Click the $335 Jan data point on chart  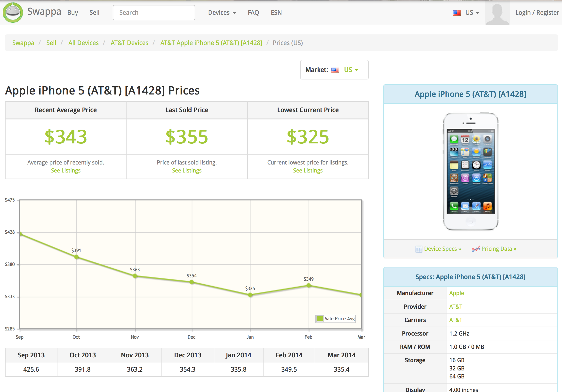point(250,295)
